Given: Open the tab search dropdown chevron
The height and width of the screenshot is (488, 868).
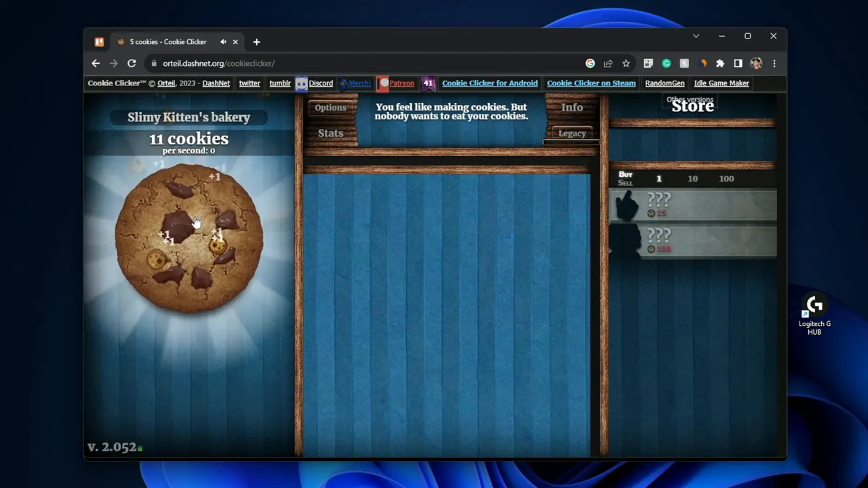Looking at the screenshot, I should coord(696,36).
